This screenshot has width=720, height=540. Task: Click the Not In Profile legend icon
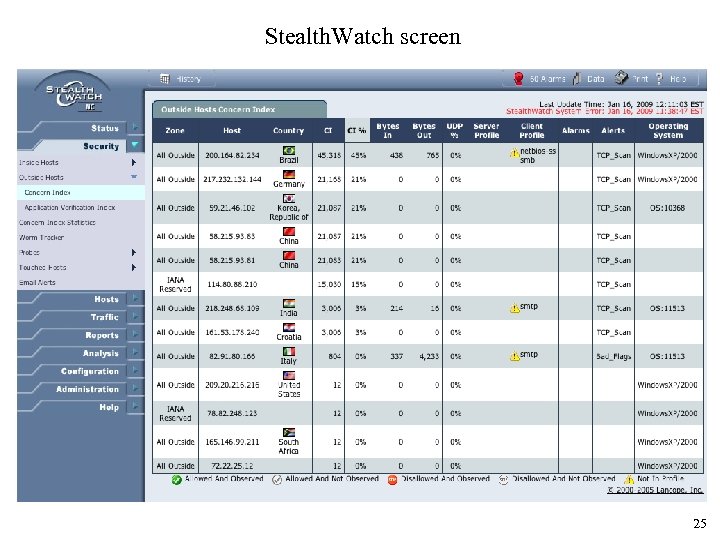pyautogui.click(x=629, y=479)
